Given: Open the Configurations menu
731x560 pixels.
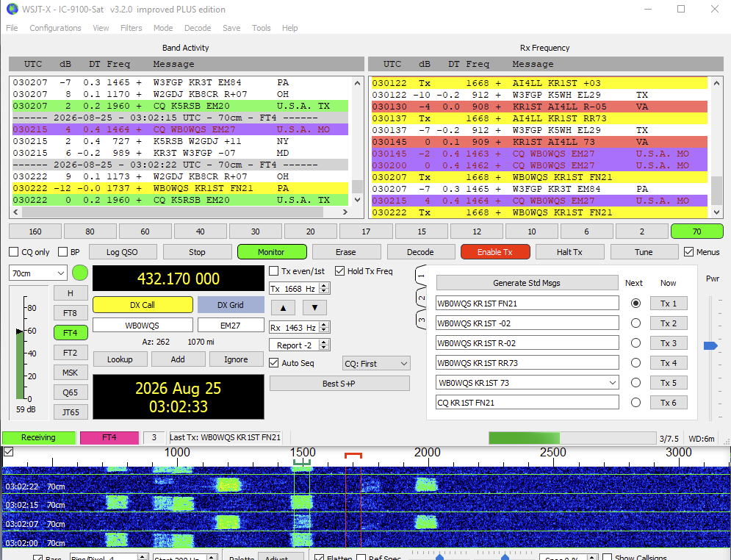Looking at the screenshot, I should [56, 28].
